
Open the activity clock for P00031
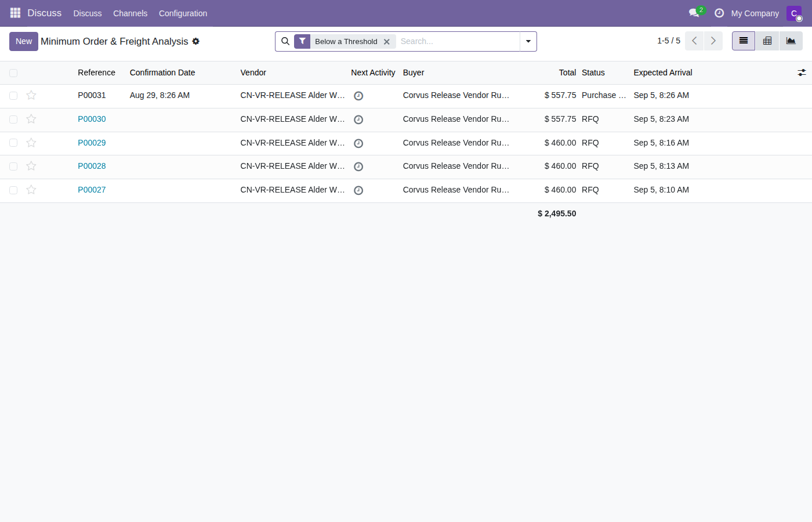click(x=358, y=96)
